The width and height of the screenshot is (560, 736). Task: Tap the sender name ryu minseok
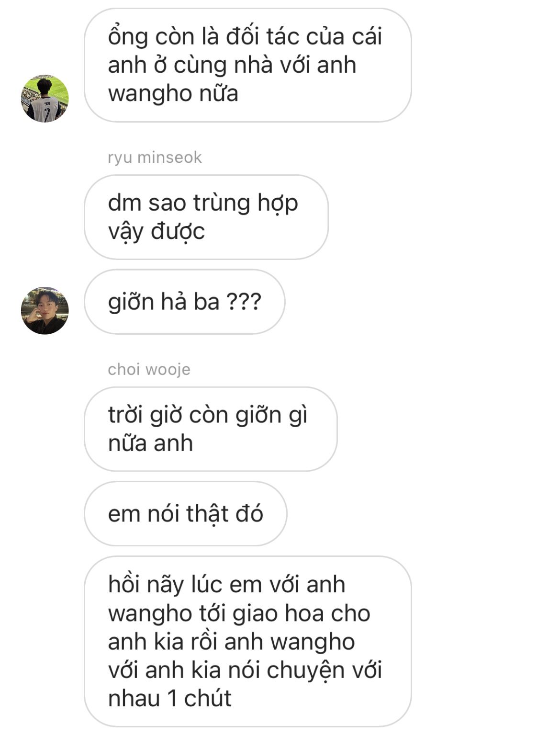(x=155, y=158)
